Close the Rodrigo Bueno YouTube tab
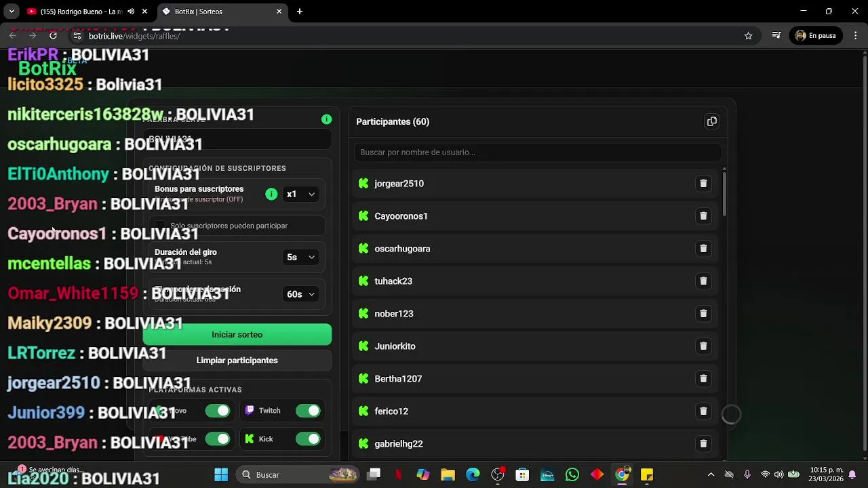 pyautogui.click(x=144, y=12)
